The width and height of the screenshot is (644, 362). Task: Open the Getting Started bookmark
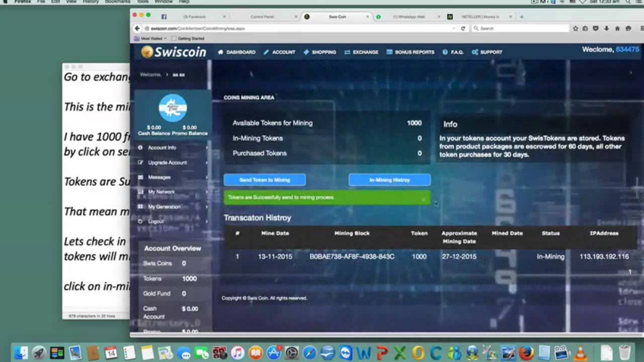(x=187, y=38)
